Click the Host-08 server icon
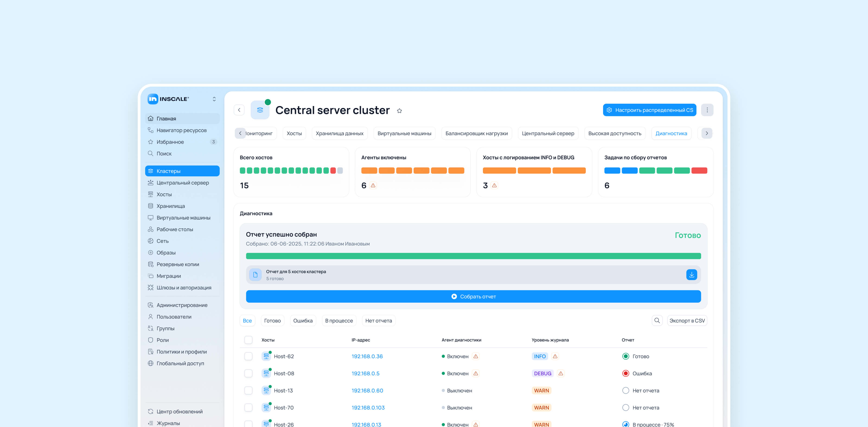This screenshot has width=868, height=427. click(x=266, y=373)
